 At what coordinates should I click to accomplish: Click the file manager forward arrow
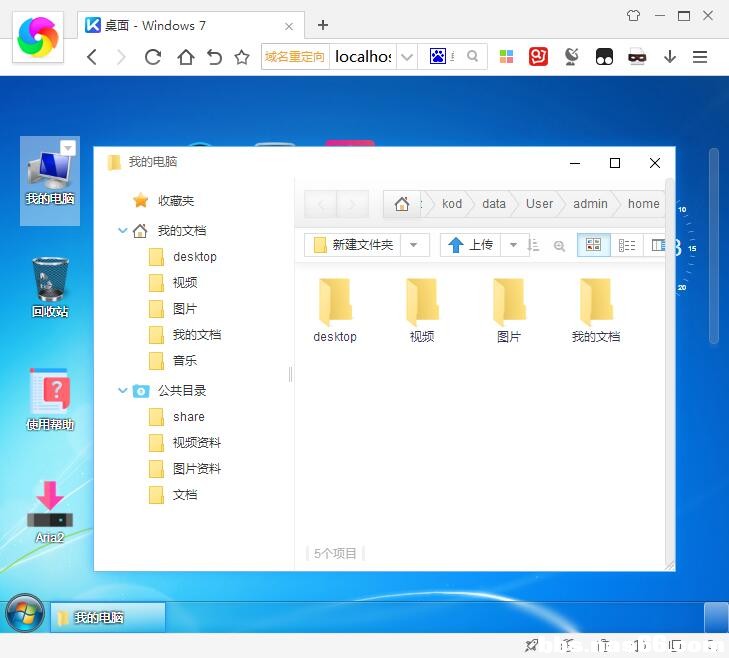tap(352, 204)
